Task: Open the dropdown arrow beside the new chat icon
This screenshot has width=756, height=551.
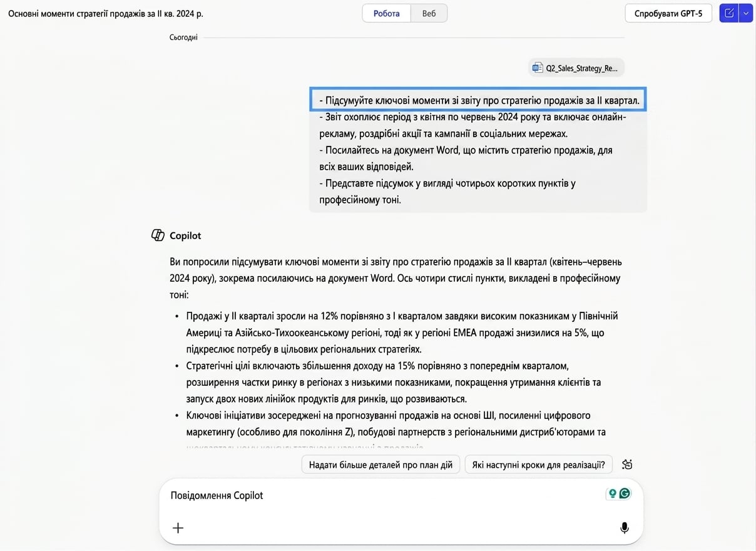Action: (746, 13)
